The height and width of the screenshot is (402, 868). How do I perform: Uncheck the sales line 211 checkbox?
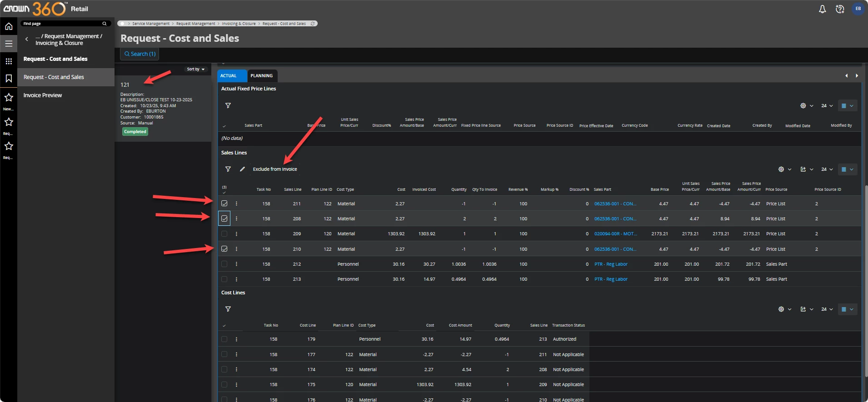224,203
